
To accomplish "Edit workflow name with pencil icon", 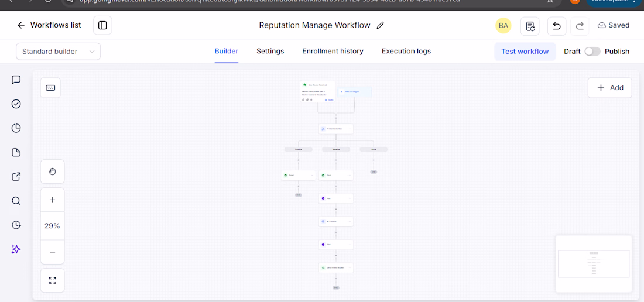I will (381, 25).
